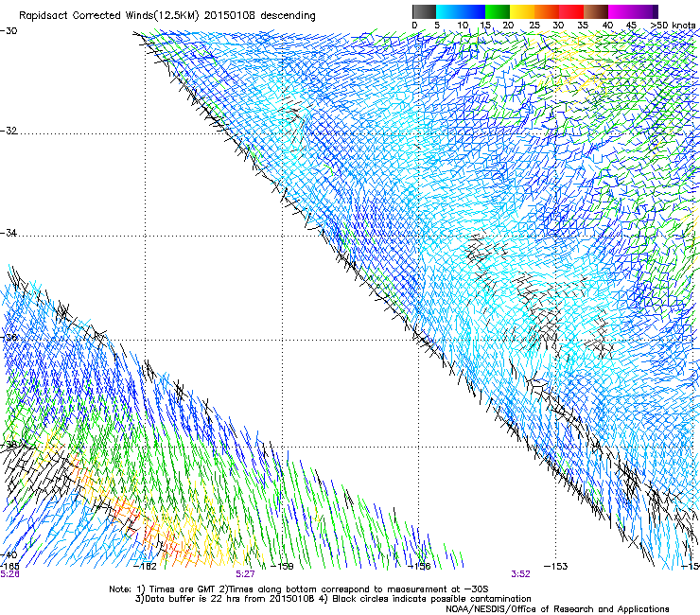This screenshot has width=700, height=615.
Task: Click legend tick label 40
Action: pos(607,26)
